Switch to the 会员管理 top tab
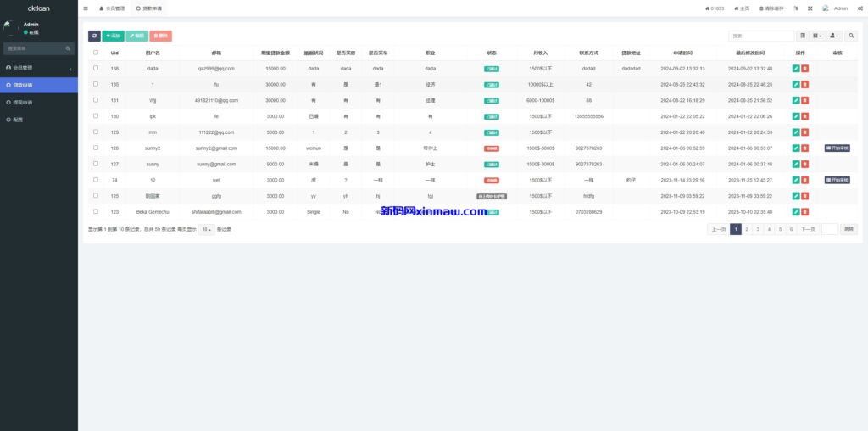Screen dimensions: 868x431 point(112,8)
